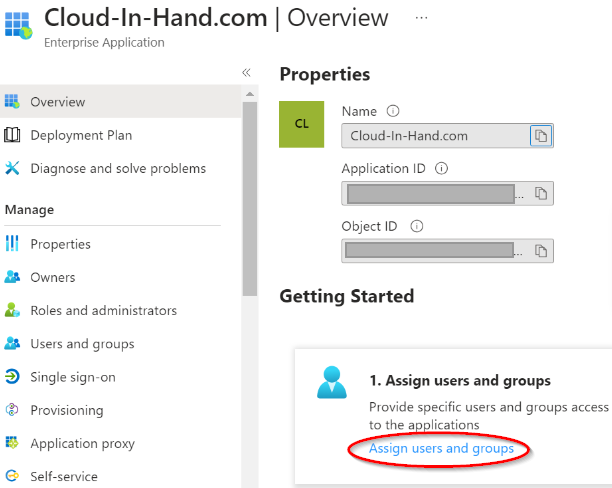
Task: Click the Application proxy icon
Action: pos(12,443)
